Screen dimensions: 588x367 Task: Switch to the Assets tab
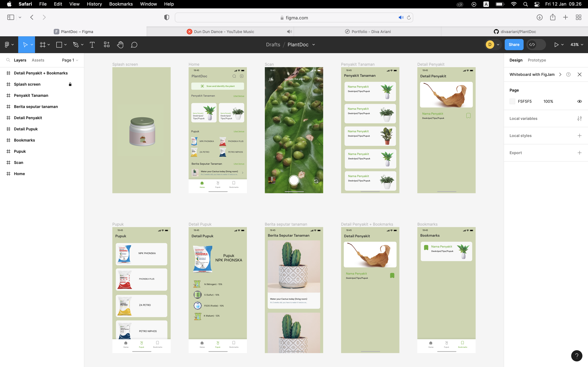coord(38,60)
